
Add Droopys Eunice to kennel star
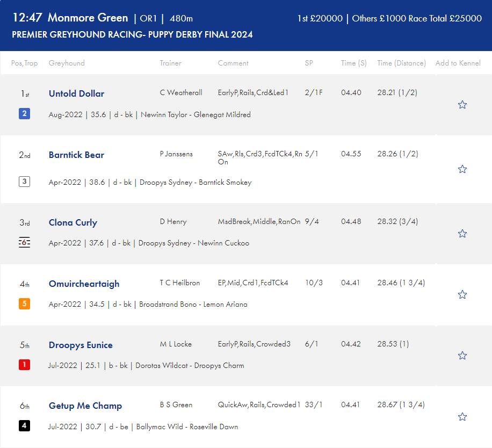[x=462, y=356]
